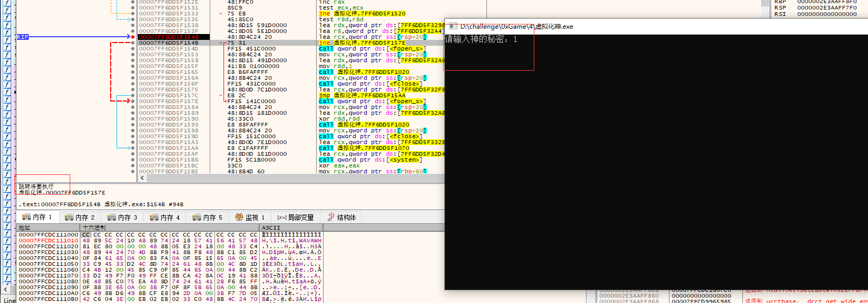Click the ASCII column header in dump
The width and height of the screenshot is (868, 303).
click(271, 228)
